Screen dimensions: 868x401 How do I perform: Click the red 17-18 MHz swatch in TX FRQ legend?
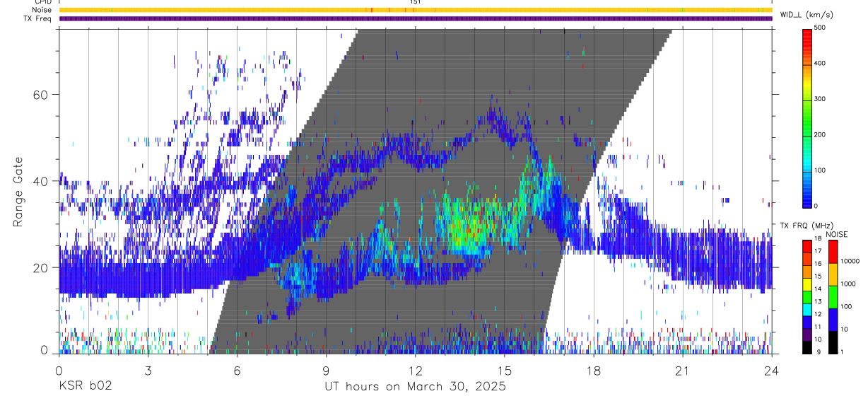click(808, 247)
